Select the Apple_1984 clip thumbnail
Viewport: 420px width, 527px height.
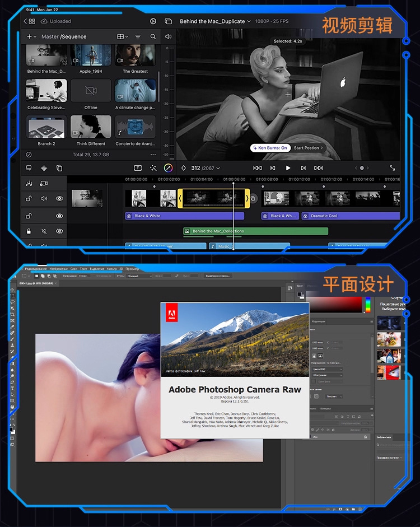[91, 55]
